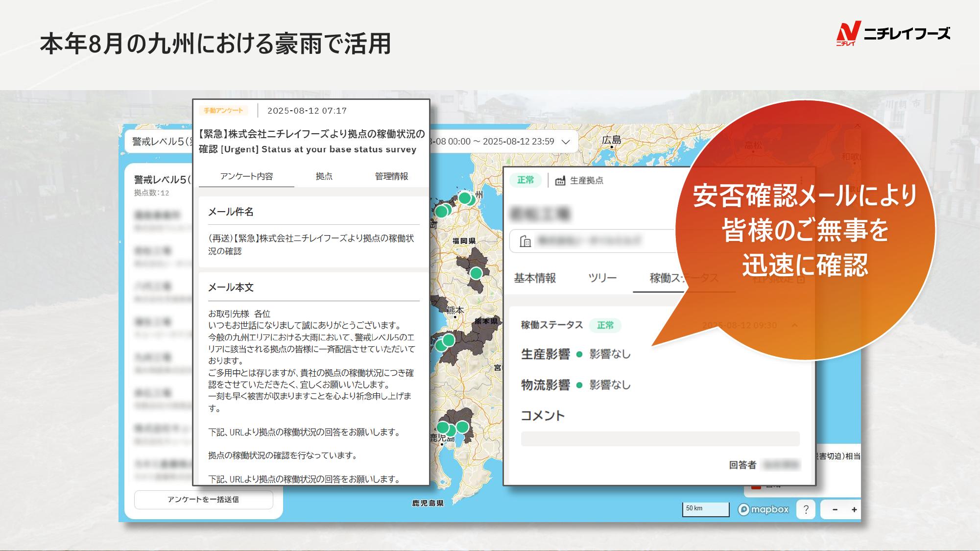Image resolution: width=980 pixels, height=551 pixels.
Task: Switch to the アンケート内容 tab
Action: coord(246,176)
